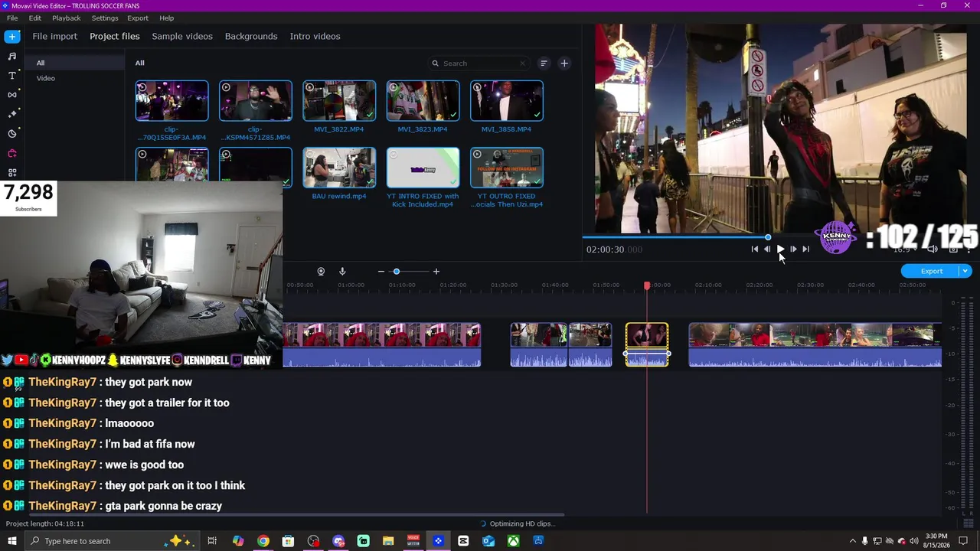
Task: Click the timeline zoom slider handle
Action: coord(397,272)
